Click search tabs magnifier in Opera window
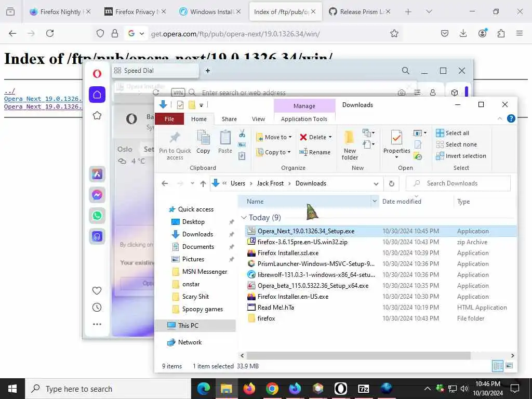The image size is (532, 399). pyautogui.click(x=405, y=71)
